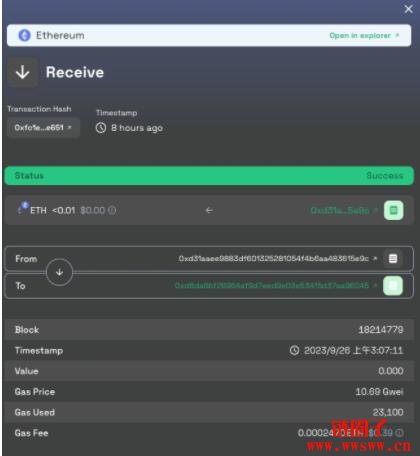Open the transaction hash 0xfc1e...e651 link
This screenshot has height=456, width=420.
[43, 127]
